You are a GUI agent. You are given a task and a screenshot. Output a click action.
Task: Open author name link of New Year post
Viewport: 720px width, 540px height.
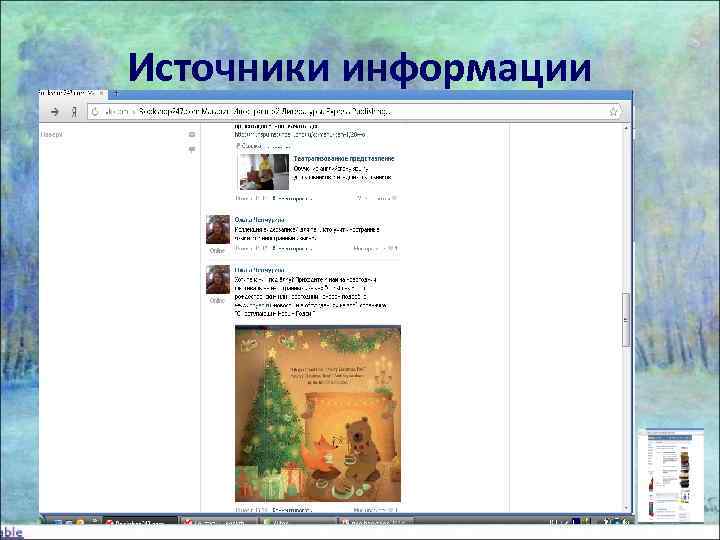tap(259, 270)
